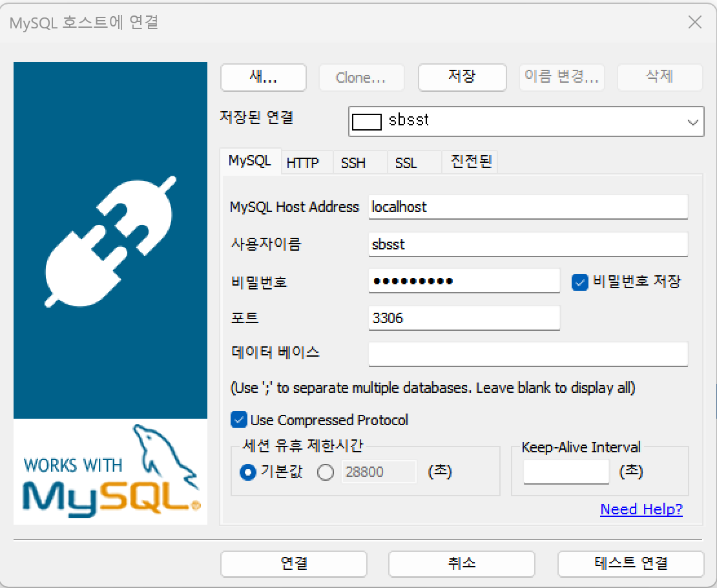Click the 비밀번호 password field
This screenshot has width=717, height=588.
point(464,281)
